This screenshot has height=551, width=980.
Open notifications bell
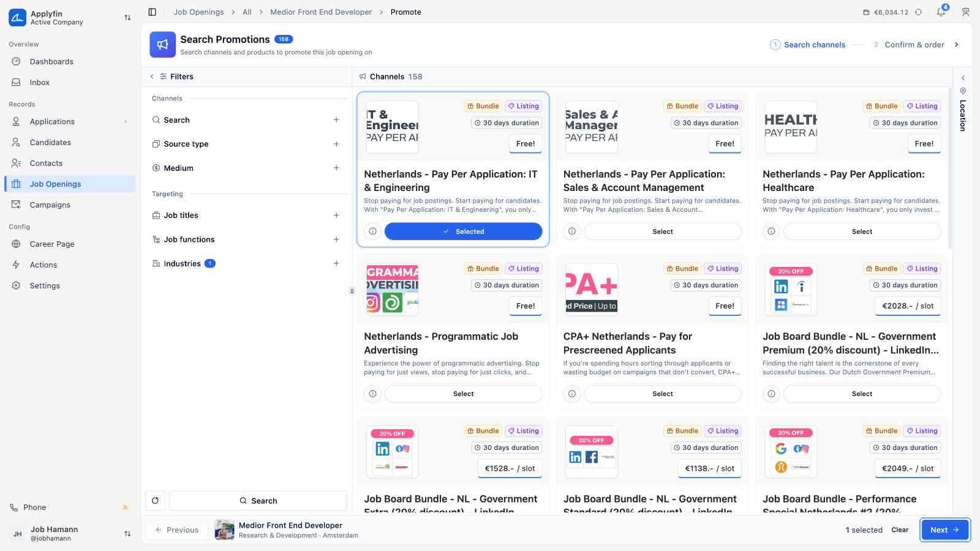point(941,12)
